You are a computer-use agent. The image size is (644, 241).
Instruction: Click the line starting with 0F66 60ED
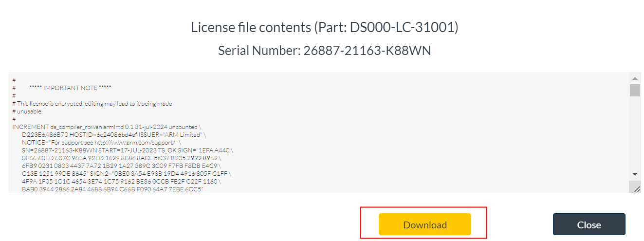122,158
